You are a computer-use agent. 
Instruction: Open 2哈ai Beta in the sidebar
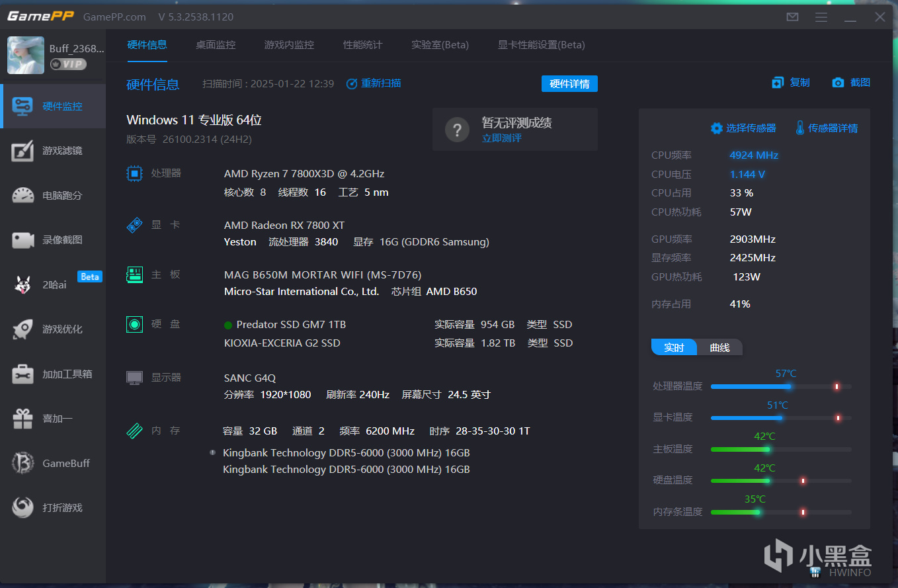53,284
